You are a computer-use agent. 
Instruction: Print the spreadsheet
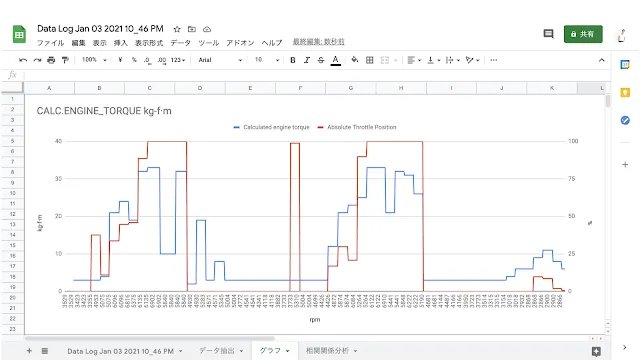click(51, 60)
